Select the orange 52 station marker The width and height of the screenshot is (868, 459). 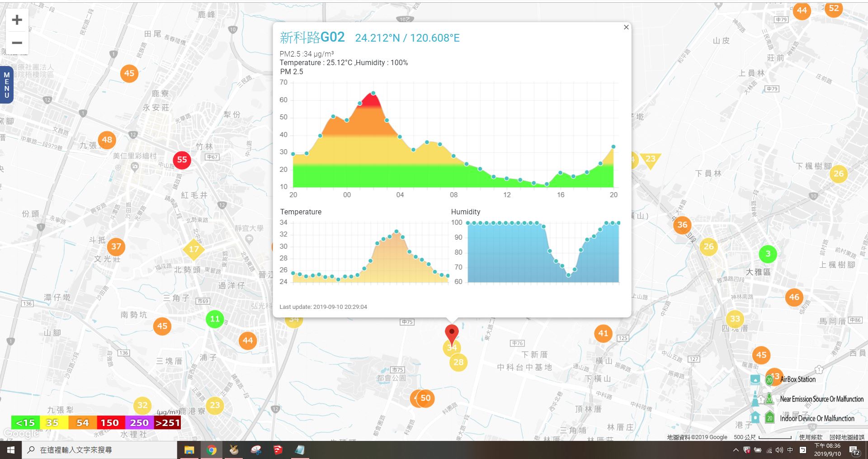(x=834, y=8)
